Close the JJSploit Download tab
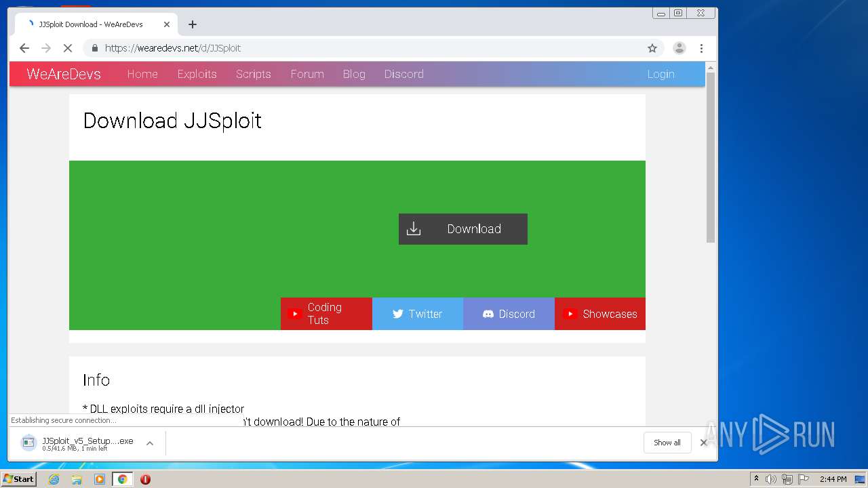Image resolution: width=868 pixels, height=488 pixels. [x=167, y=24]
